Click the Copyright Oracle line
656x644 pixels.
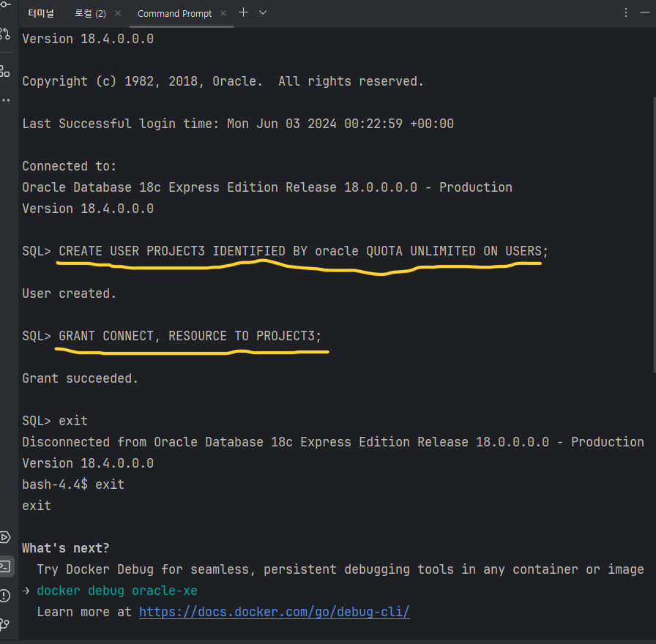223,81
